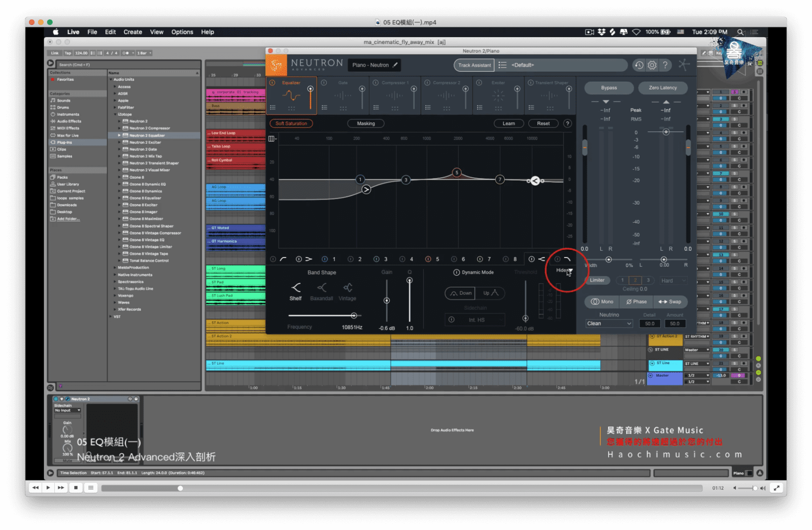Open the File menu

pos(92,32)
